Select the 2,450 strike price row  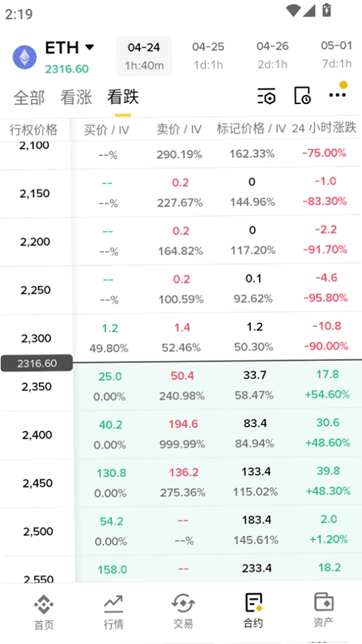(181, 483)
